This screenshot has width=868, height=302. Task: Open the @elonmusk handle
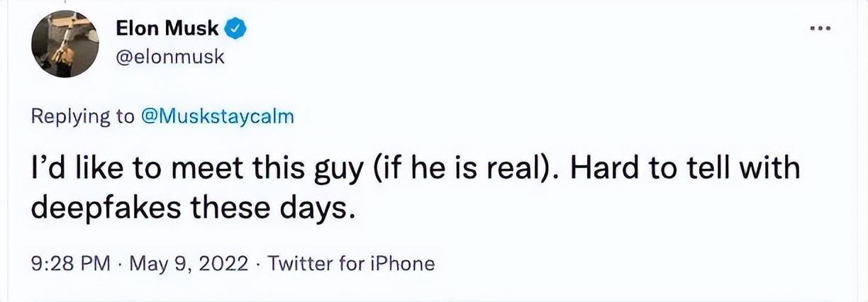pyautogui.click(x=169, y=57)
